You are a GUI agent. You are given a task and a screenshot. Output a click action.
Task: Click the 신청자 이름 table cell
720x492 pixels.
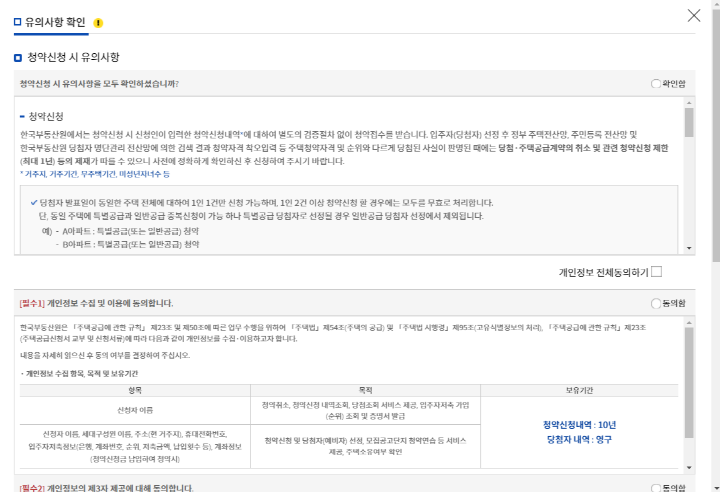tap(135, 410)
